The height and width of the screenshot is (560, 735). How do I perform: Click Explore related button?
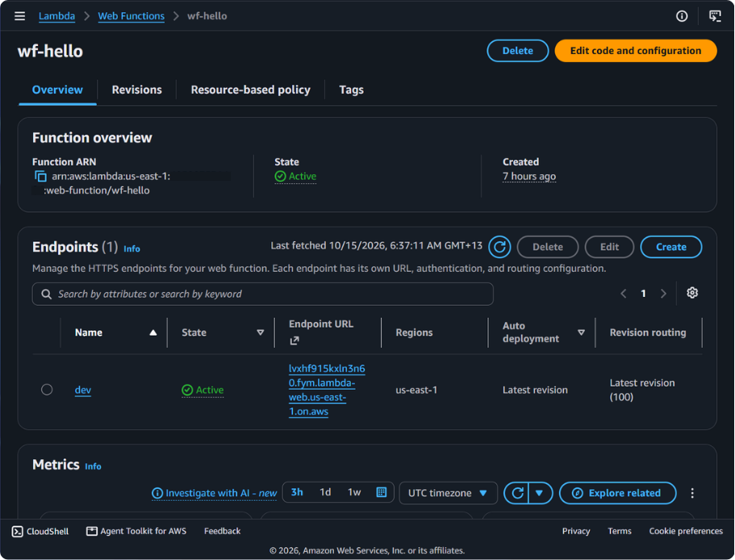pos(618,493)
